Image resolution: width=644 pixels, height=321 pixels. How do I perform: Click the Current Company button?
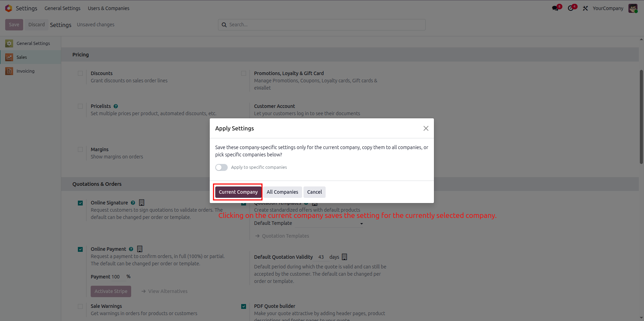(238, 192)
